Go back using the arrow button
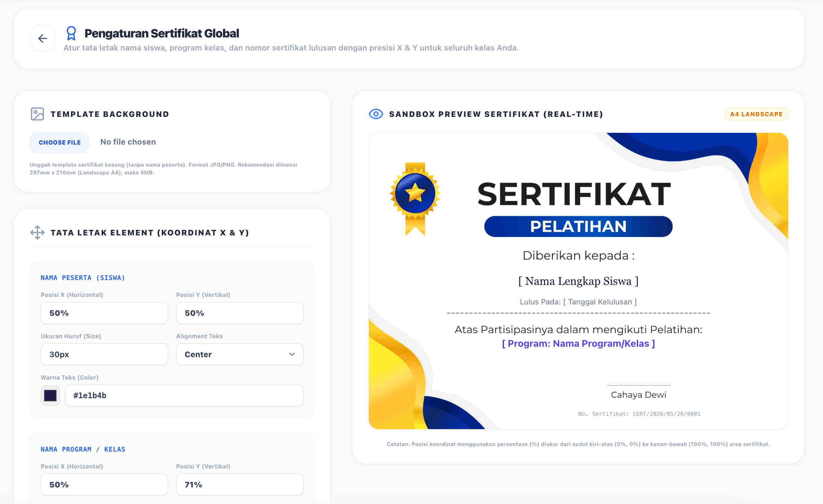Viewport: 823px width, 504px height. 42,38
